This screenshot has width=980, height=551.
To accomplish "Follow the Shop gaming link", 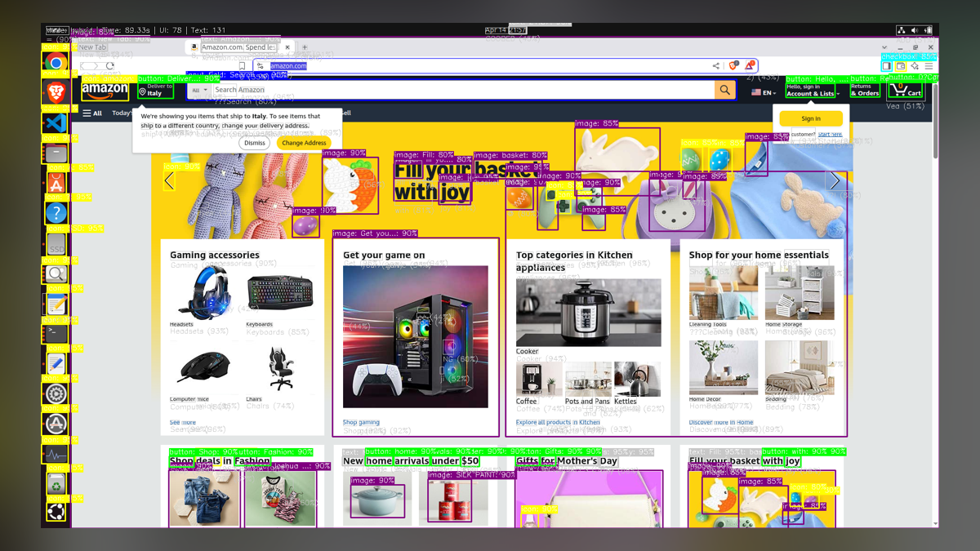I will (361, 423).
